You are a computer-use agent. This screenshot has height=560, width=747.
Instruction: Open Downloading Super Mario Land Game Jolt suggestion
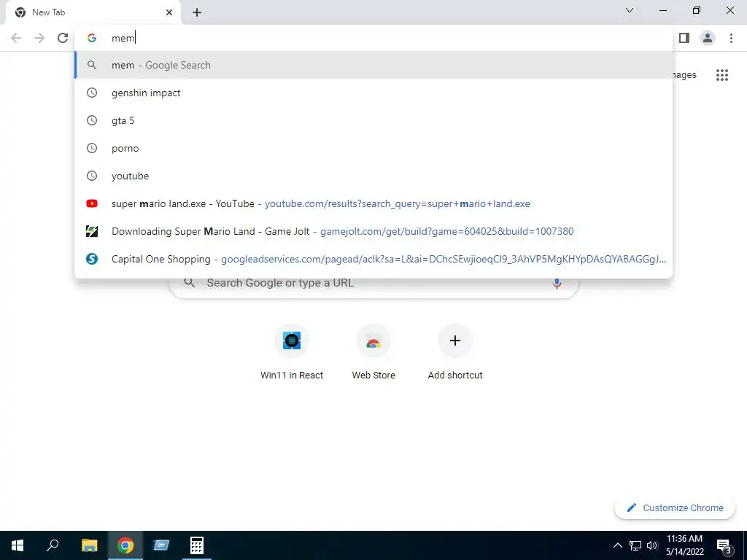[373, 231]
